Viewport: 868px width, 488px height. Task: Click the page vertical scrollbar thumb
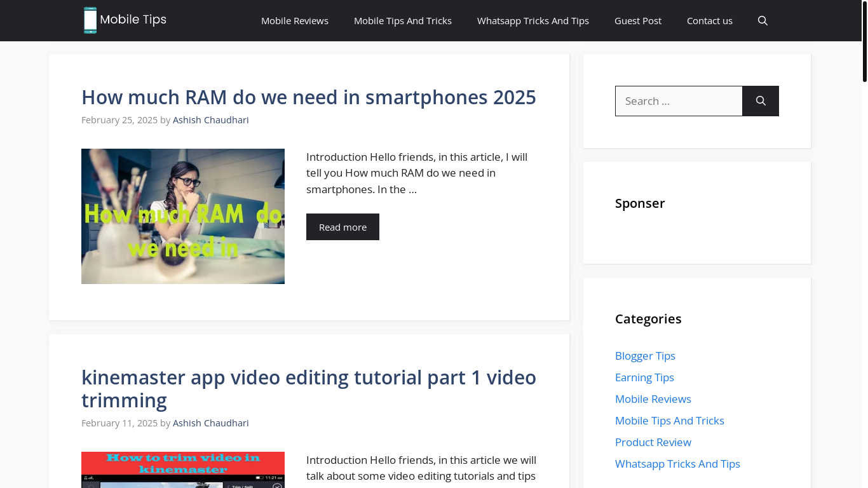[x=865, y=41]
